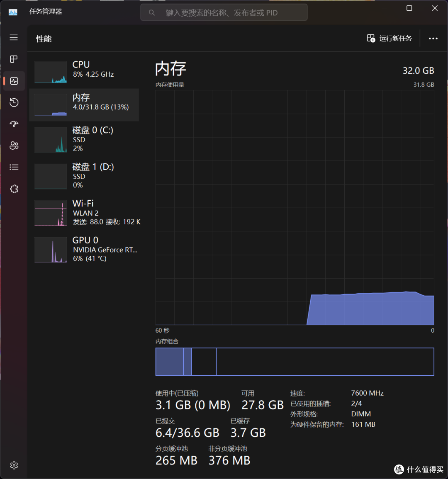
Task: Focus the search box for name or PID
Action: pos(224,12)
